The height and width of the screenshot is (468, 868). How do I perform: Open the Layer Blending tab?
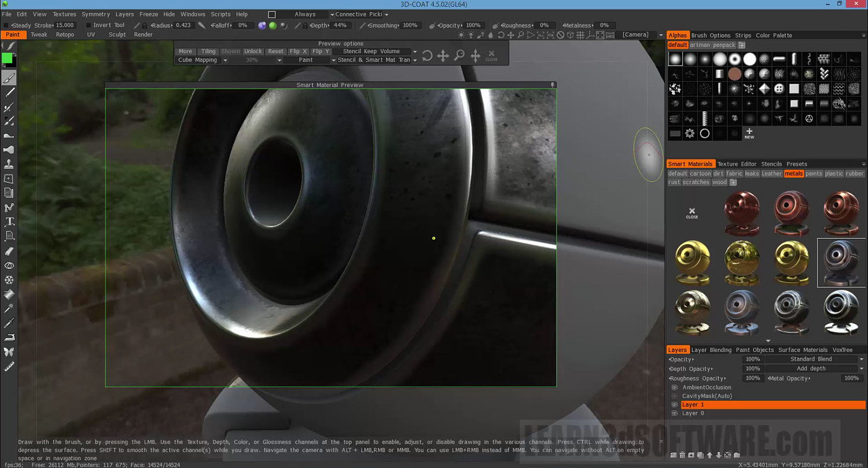coord(712,350)
